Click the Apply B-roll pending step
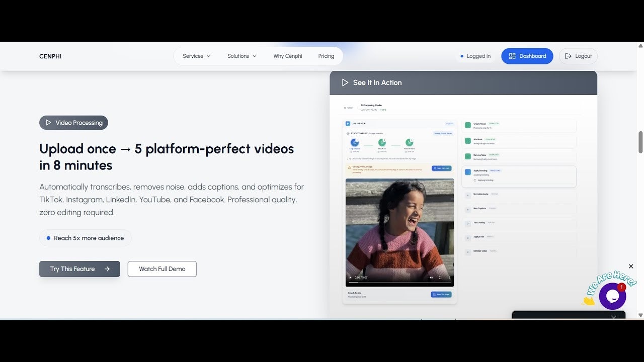The height and width of the screenshot is (362, 644). pyautogui.click(x=519, y=237)
